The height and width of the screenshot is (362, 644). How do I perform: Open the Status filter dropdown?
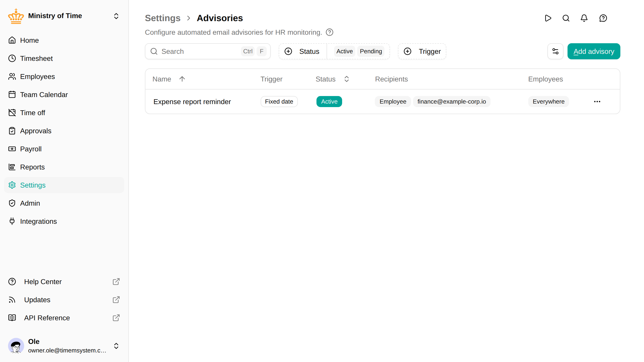pos(302,51)
